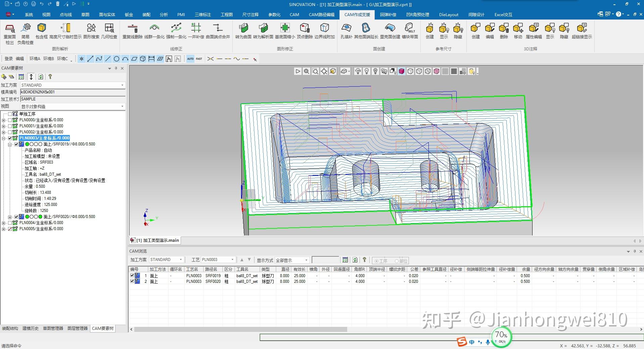Image resolution: width=644 pixels, height=349 pixels.
Task: Enable the PLN0000 checkbox in tree
Action: pyautogui.click(x=10, y=120)
